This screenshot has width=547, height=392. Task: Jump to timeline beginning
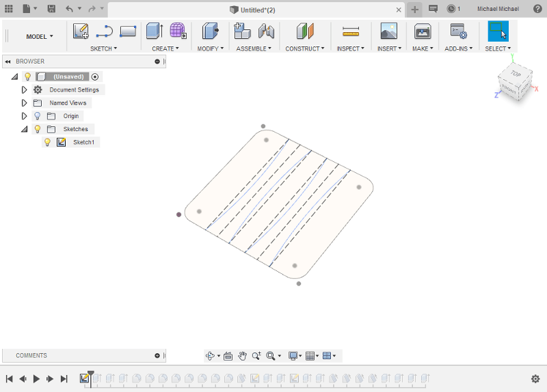tap(10, 379)
